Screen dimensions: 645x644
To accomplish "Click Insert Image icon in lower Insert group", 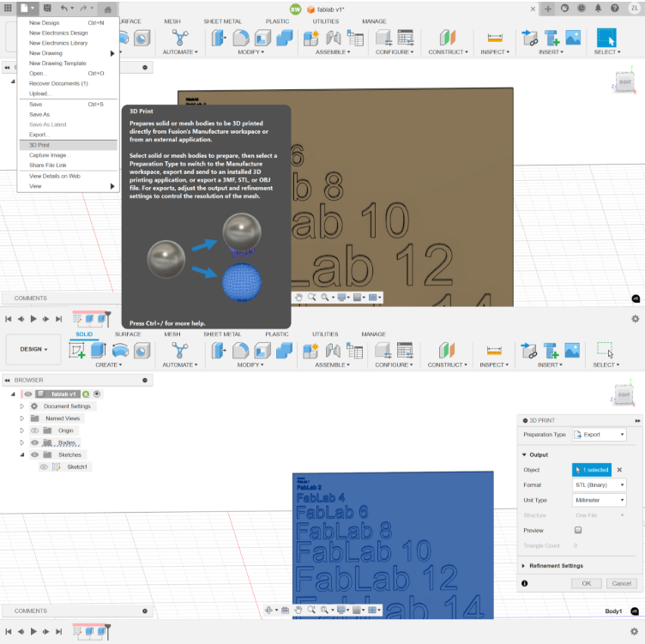I will pyautogui.click(x=572, y=351).
